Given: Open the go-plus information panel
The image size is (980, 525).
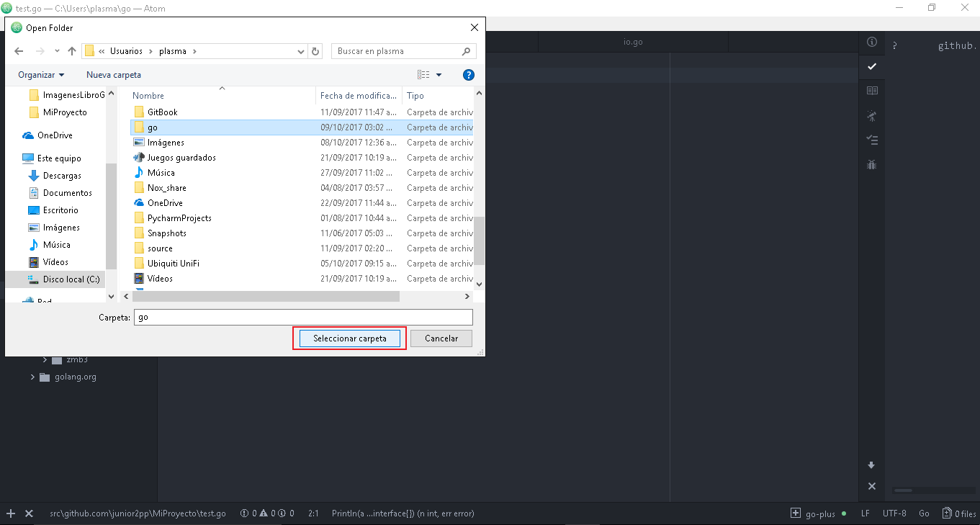Looking at the screenshot, I should (871, 42).
